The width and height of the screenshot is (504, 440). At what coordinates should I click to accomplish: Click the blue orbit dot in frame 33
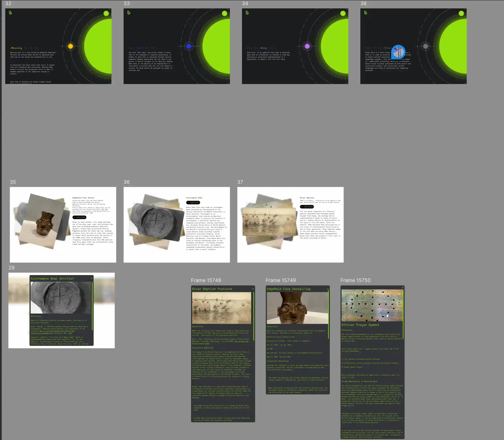[x=189, y=46]
